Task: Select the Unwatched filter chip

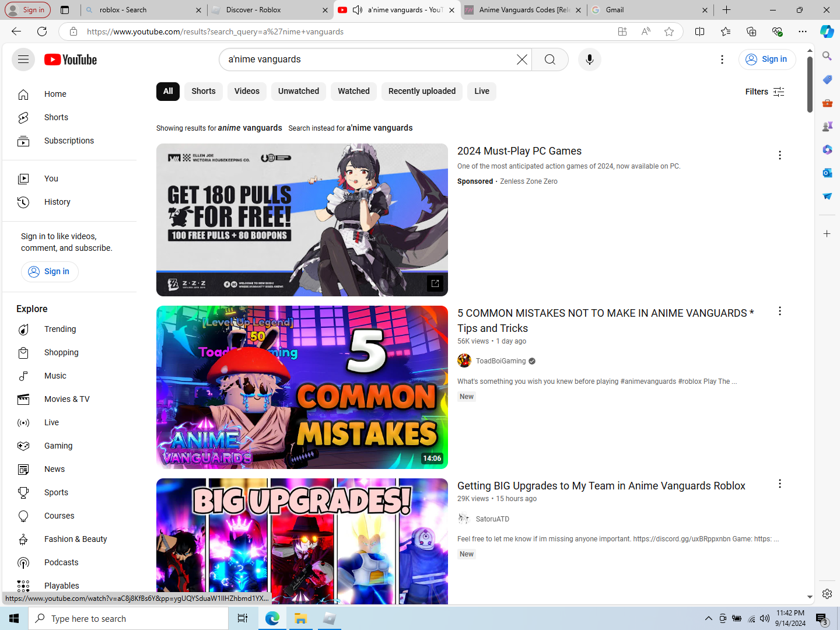Action: pos(299,91)
